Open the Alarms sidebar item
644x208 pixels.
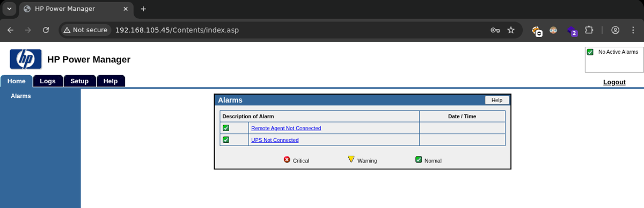[21, 96]
